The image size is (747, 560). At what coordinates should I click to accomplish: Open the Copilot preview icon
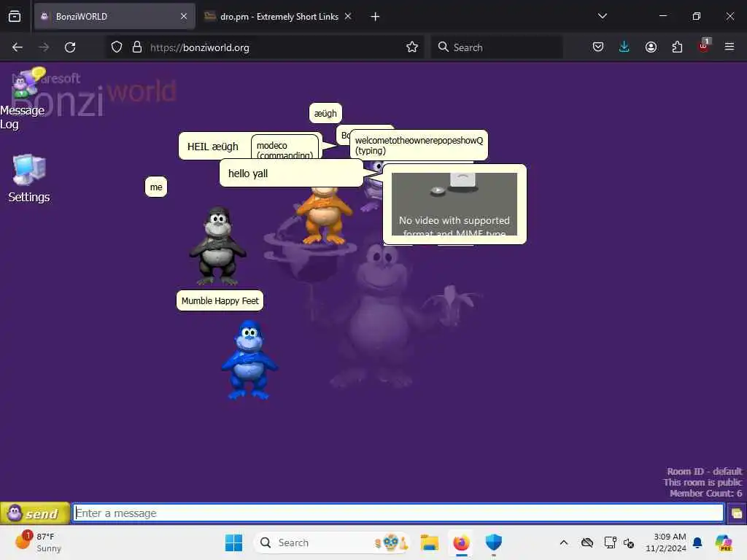coord(724,542)
